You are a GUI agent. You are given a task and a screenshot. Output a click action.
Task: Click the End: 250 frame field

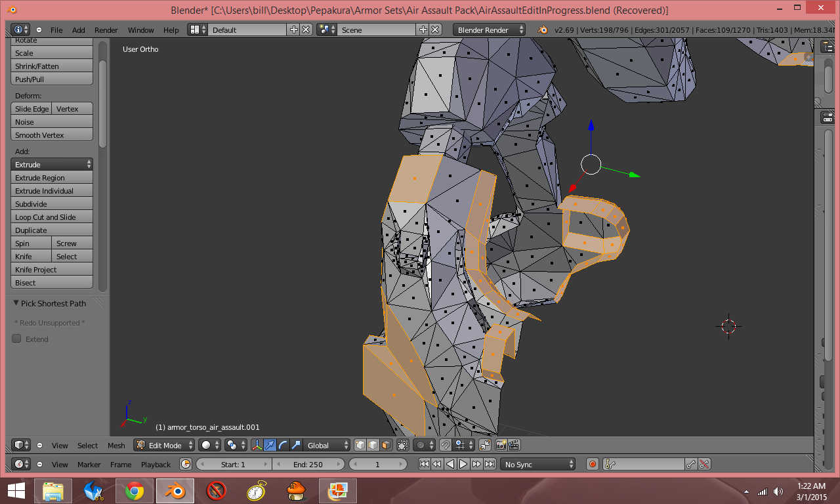pos(308,464)
